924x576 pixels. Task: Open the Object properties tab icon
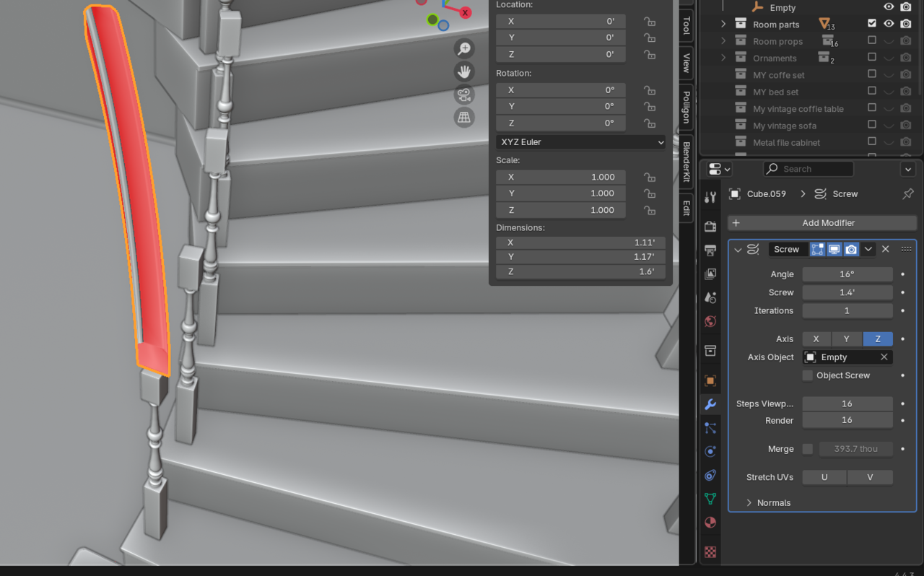pyautogui.click(x=710, y=380)
